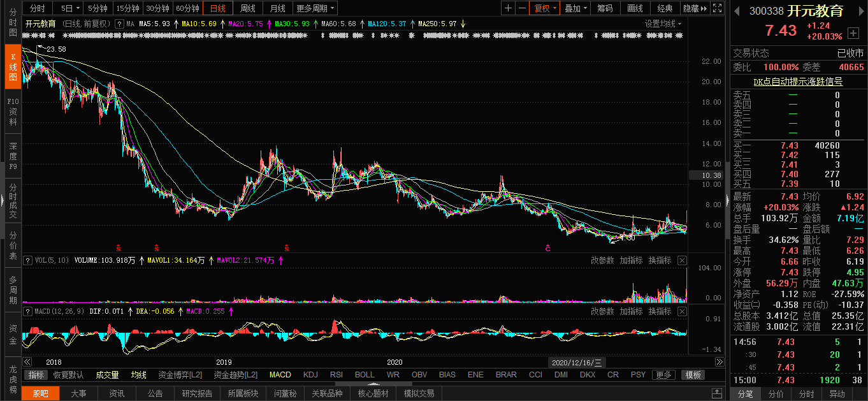Expand the 更多周期 period dropdown
This screenshot has height=401, width=868.
click(315, 8)
